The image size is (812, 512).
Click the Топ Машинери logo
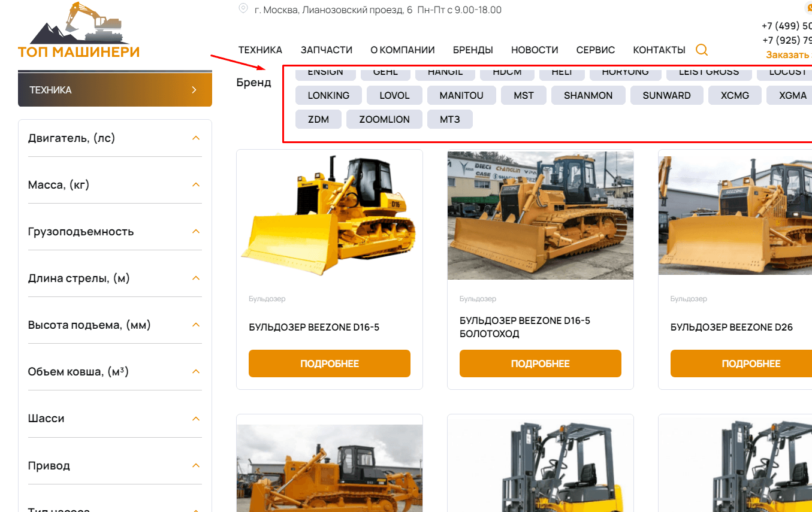click(79, 31)
